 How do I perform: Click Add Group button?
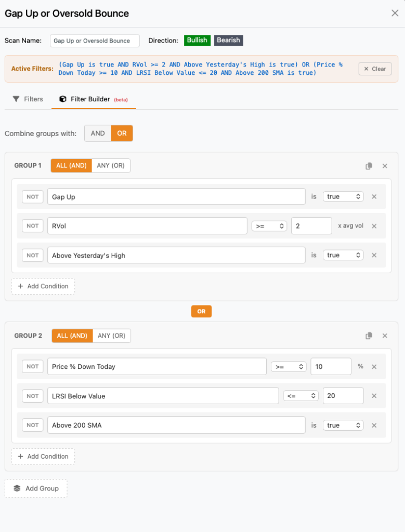click(x=36, y=488)
